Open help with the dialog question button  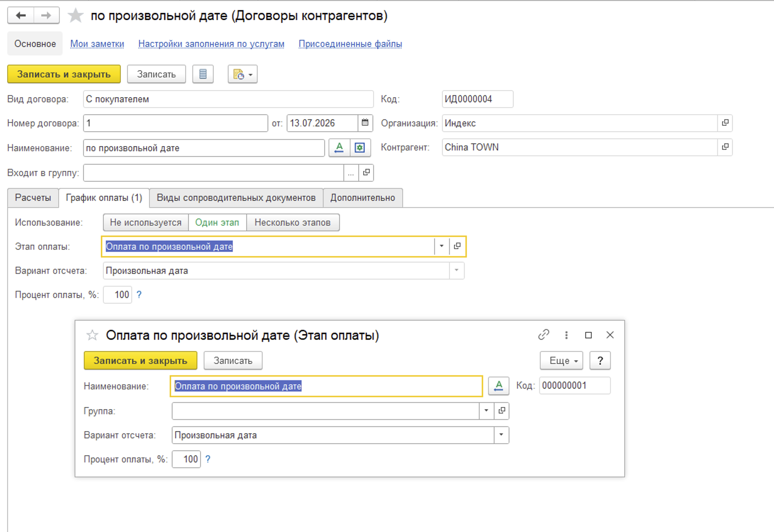coord(600,361)
